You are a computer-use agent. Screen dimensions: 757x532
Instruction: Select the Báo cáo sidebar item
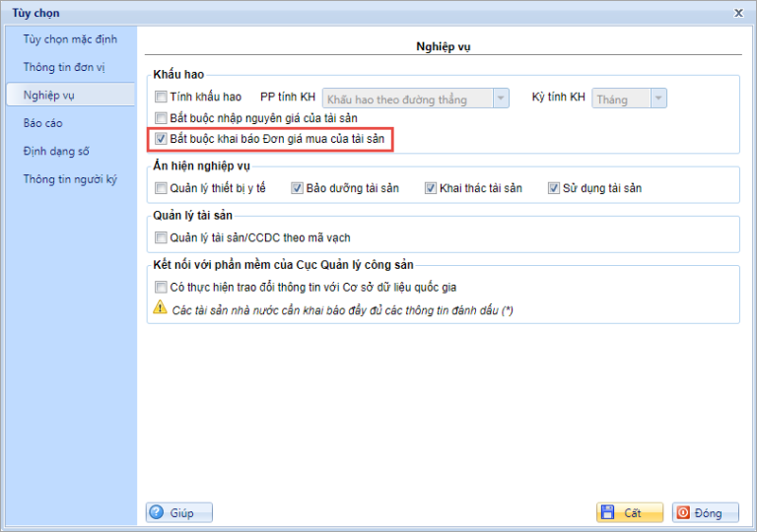(x=42, y=123)
